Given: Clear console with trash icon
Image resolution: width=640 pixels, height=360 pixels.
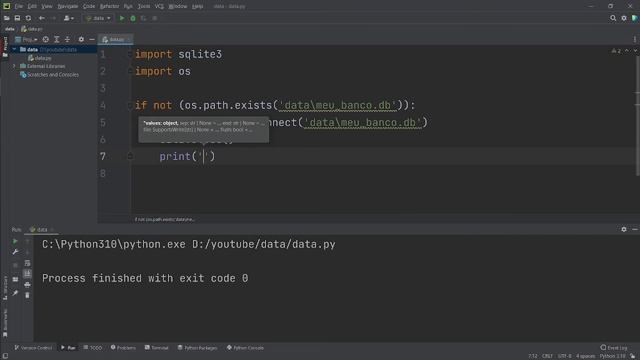Looking at the screenshot, I should 27,295.
